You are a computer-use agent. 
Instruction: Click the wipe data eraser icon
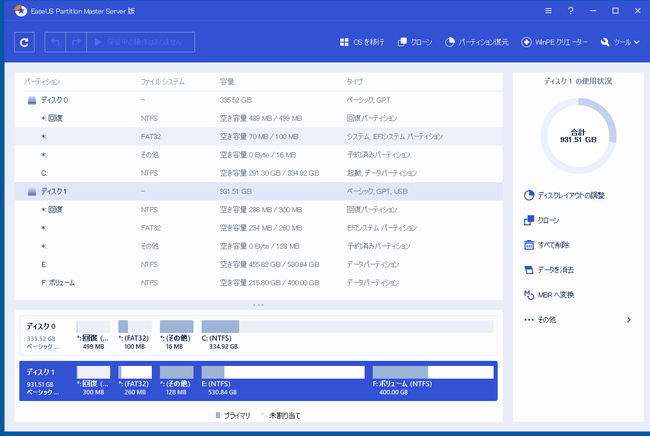[529, 270]
